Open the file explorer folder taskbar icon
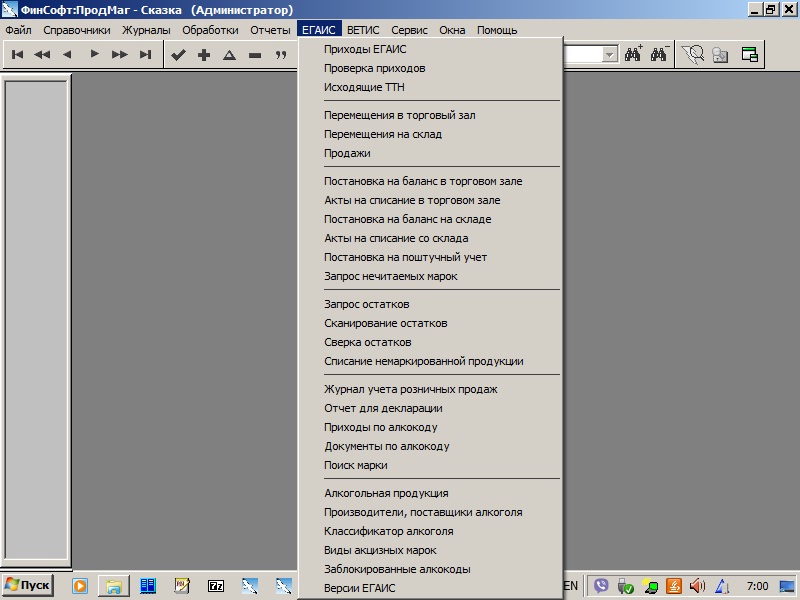The height and width of the screenshot is (600, 800). point(114,586)
